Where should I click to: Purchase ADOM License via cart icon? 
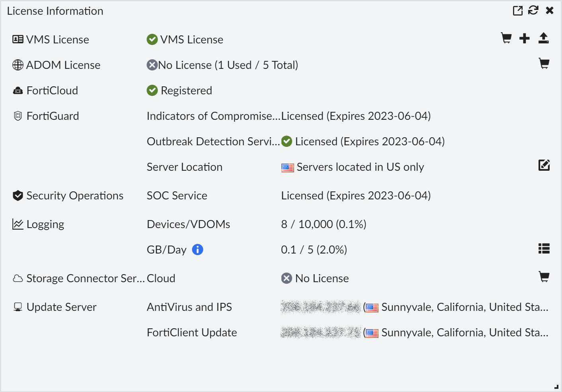tap(544, 64)
